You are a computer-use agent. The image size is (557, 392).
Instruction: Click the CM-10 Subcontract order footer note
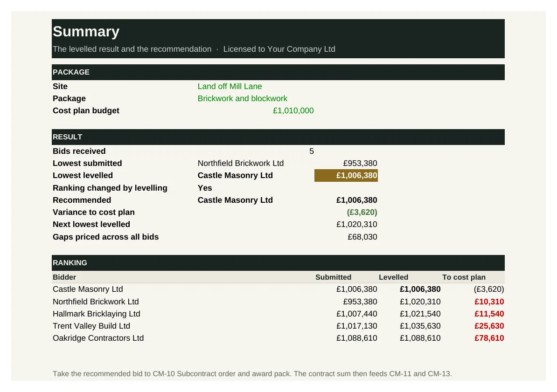pos(252,373)
